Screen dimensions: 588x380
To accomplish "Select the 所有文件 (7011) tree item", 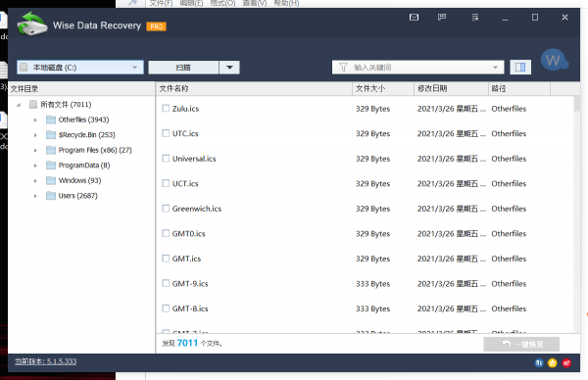I will (x=66, y=105).
